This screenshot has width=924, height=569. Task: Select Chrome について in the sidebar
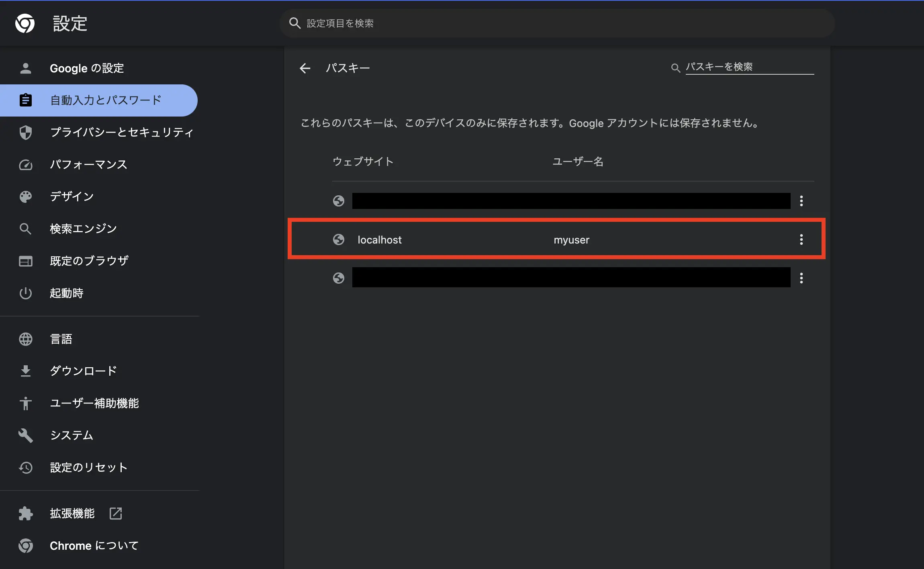tap(94, 545)
